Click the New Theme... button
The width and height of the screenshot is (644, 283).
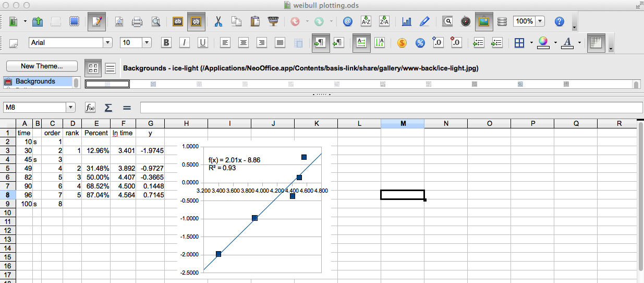(42, 66)
